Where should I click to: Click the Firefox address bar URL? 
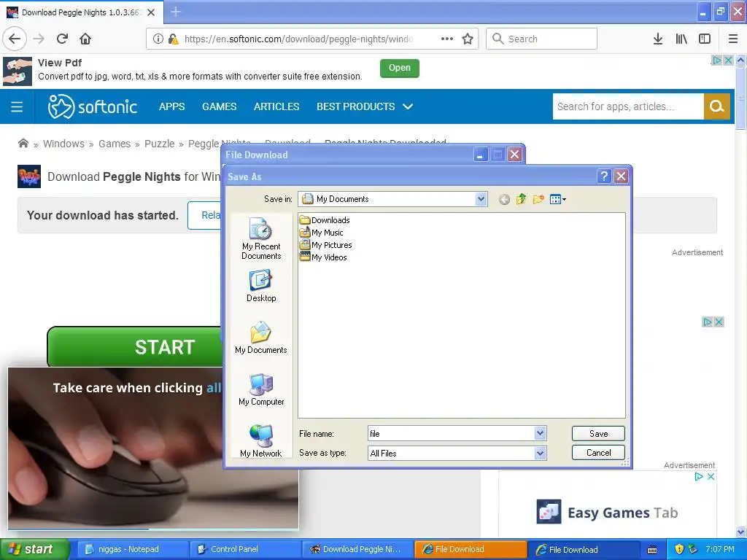click(x=298, y=39)
